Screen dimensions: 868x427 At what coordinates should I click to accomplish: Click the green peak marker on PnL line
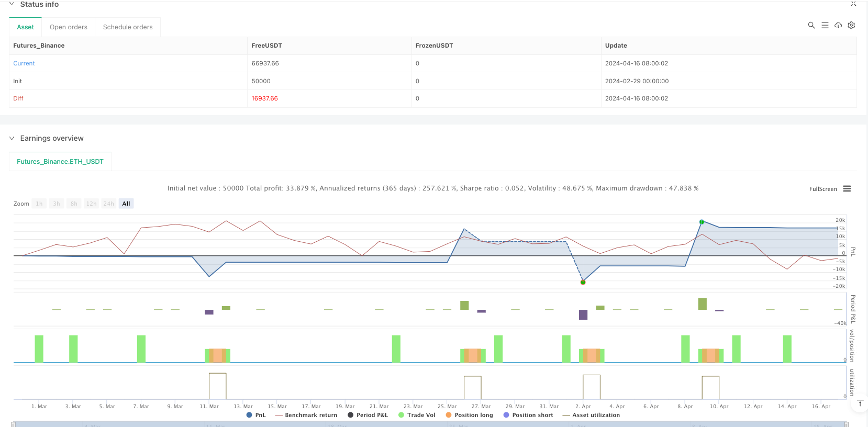pos(702,222)
